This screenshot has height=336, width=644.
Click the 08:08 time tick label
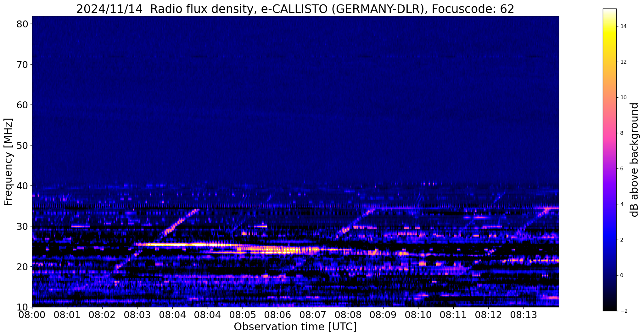(348, 315)
